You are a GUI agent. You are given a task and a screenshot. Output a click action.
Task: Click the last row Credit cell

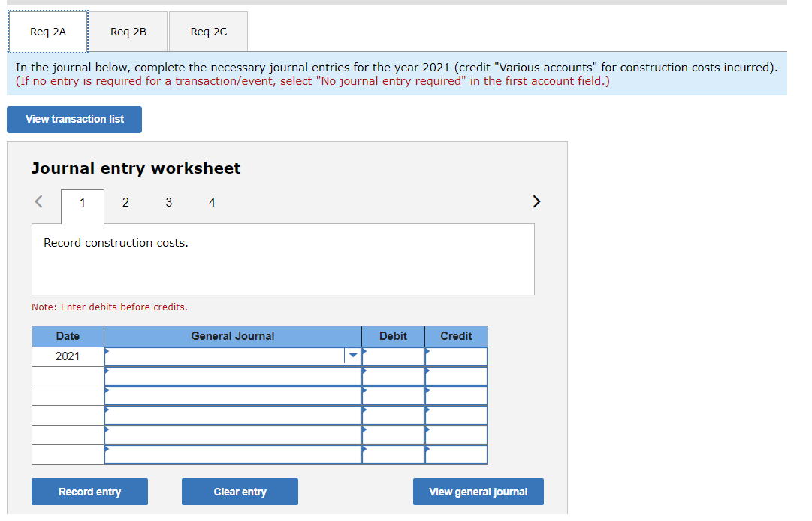pos(456,454)
